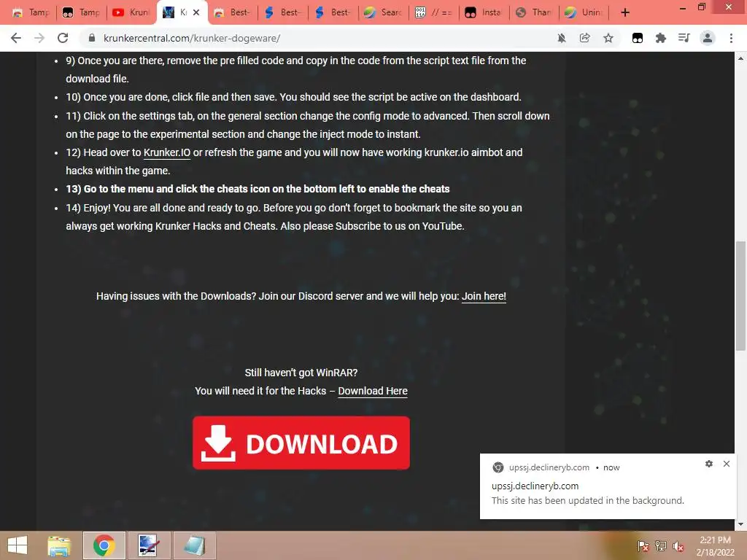The width and height of the screenshot is (747, 560).
Task: Open blocked notifications bell icon in address bar
Action: 562,38
